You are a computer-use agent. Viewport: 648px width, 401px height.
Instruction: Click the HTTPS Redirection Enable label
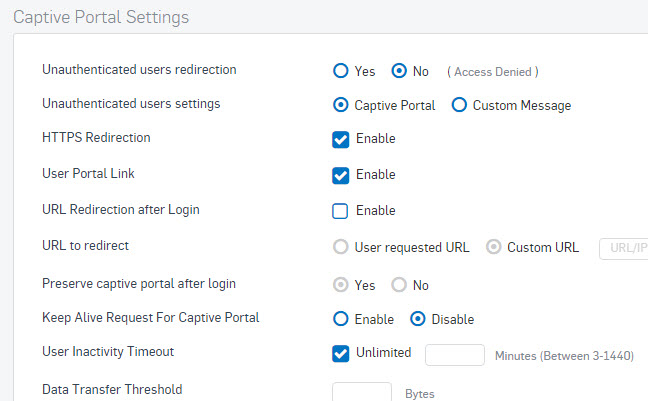pyautogui.click(x=376, y=138)
